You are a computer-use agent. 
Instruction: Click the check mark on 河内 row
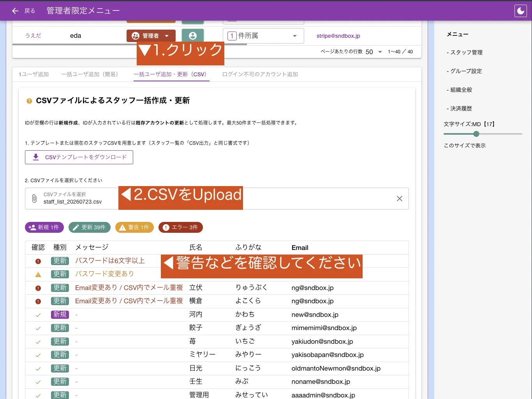pos(38,315)
